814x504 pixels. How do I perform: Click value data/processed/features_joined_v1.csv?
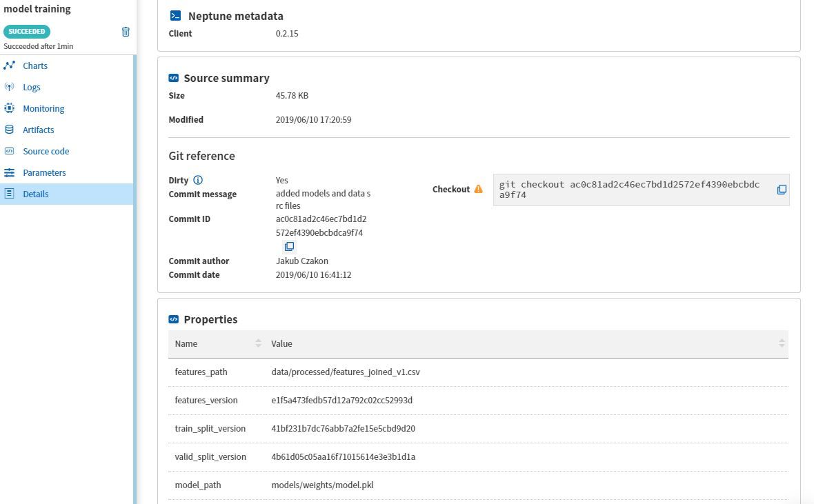click(346, 372)
